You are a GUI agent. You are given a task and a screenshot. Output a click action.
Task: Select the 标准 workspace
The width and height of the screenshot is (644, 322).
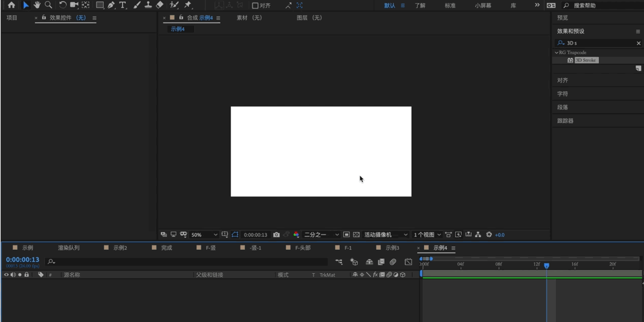[x=450, y=6]
